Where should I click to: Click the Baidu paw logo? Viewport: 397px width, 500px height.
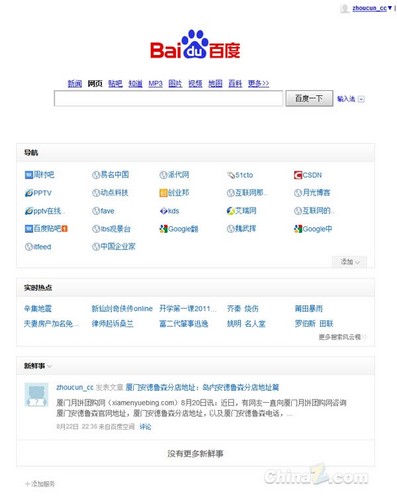click(195, 44)
